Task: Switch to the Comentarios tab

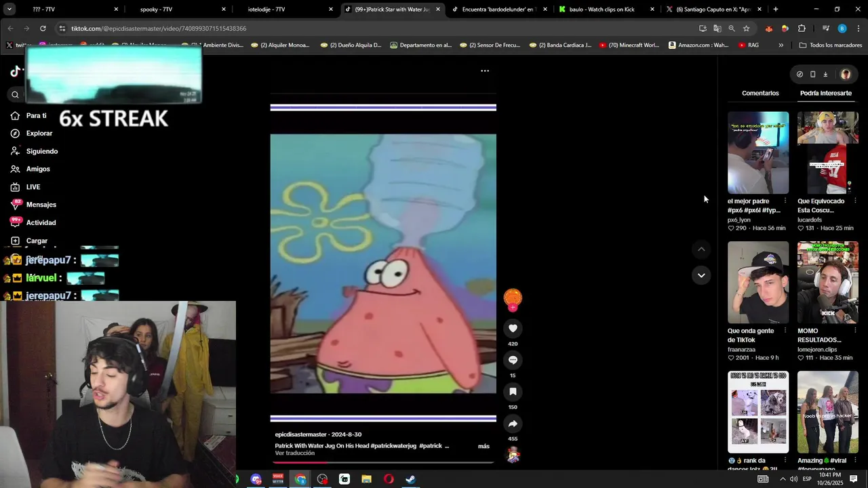Action: click(760, 93)
